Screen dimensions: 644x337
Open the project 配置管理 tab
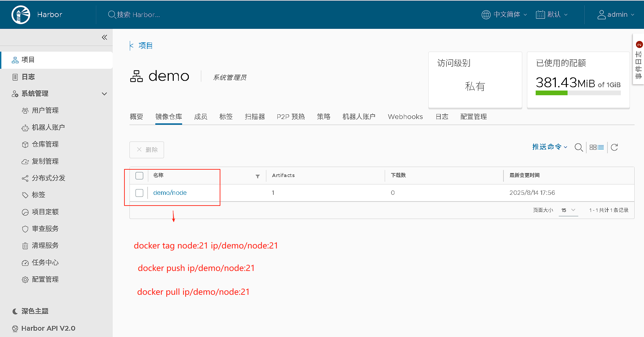point(474,117)
